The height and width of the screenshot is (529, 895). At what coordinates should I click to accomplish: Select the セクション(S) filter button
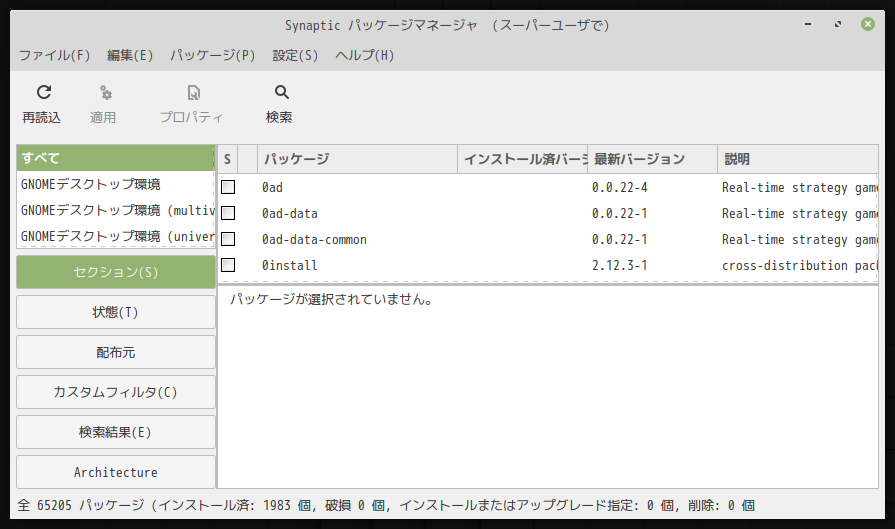click(116, 272)
